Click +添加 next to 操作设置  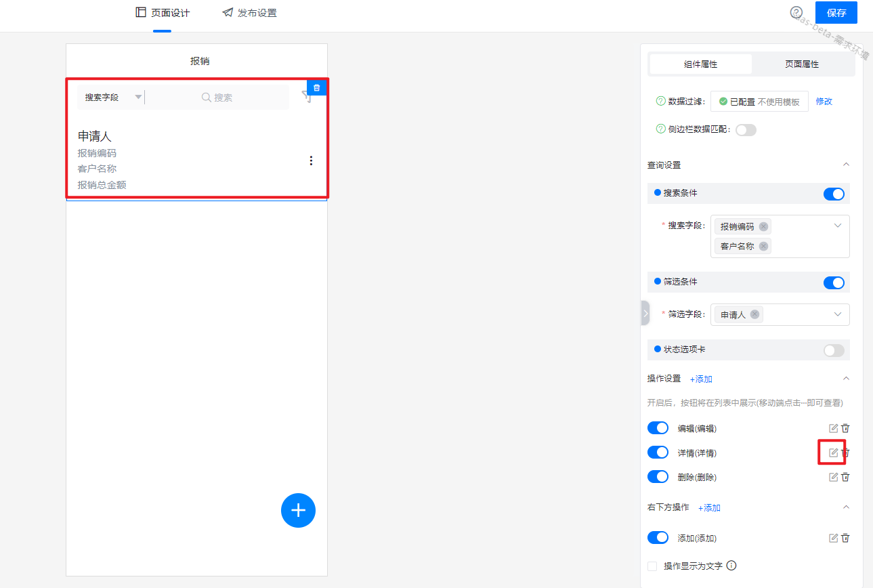(701, 379)
